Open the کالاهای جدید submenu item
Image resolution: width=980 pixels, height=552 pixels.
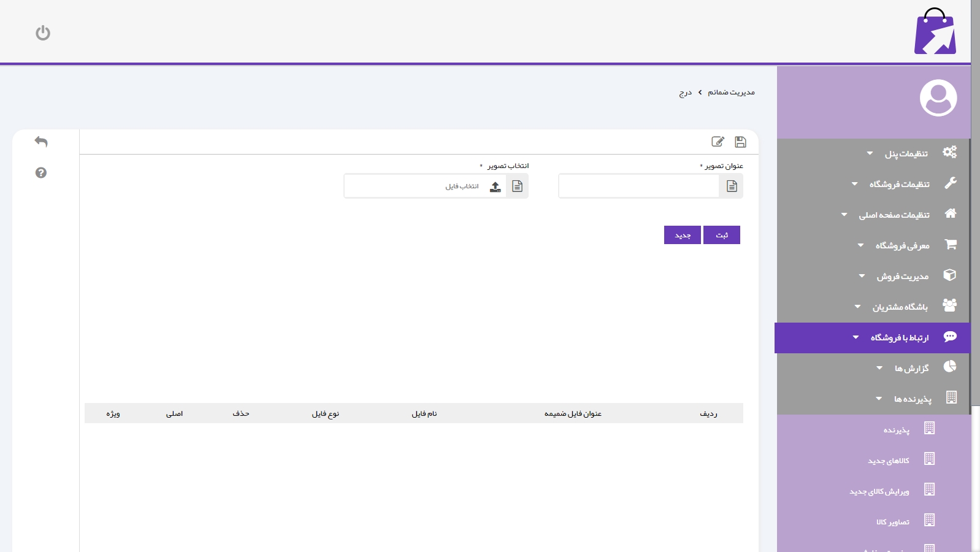click(889, 461)
